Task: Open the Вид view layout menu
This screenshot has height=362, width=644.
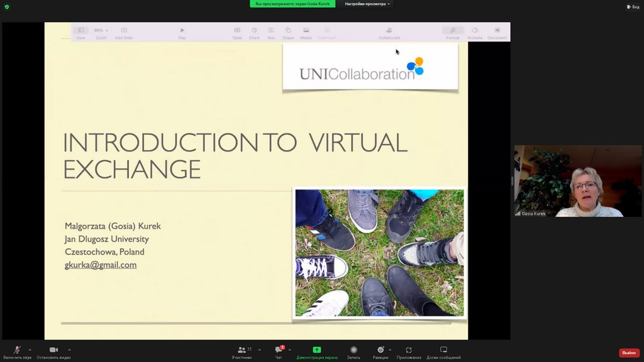Action: click(633, 6)
